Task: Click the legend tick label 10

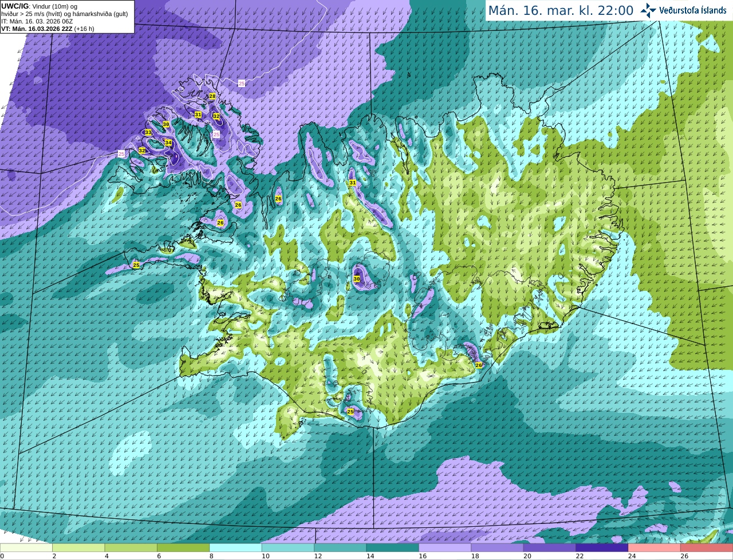Action: point(265,556)
